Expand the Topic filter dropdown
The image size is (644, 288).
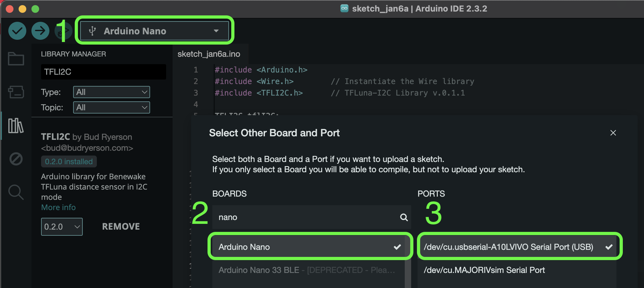(x=111, y=107)
